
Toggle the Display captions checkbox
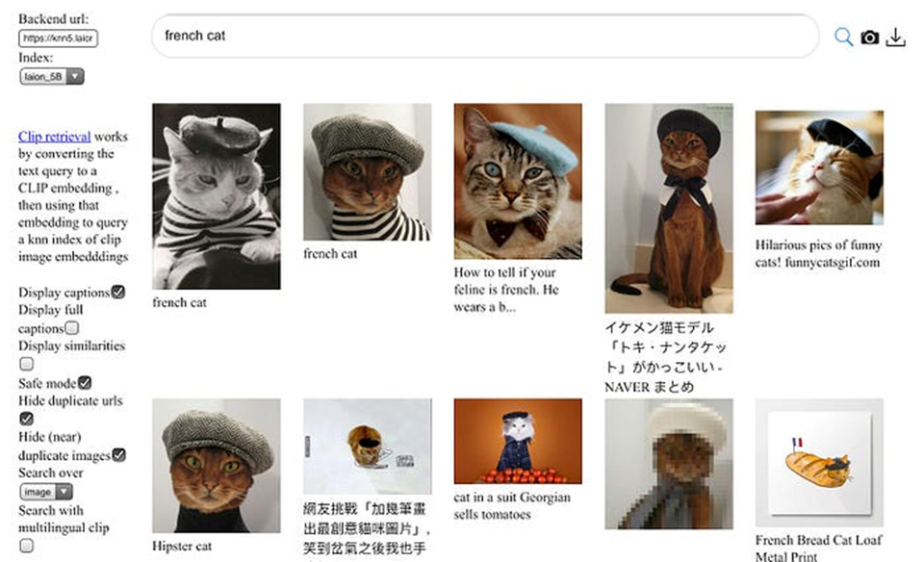tap(117, 293)
